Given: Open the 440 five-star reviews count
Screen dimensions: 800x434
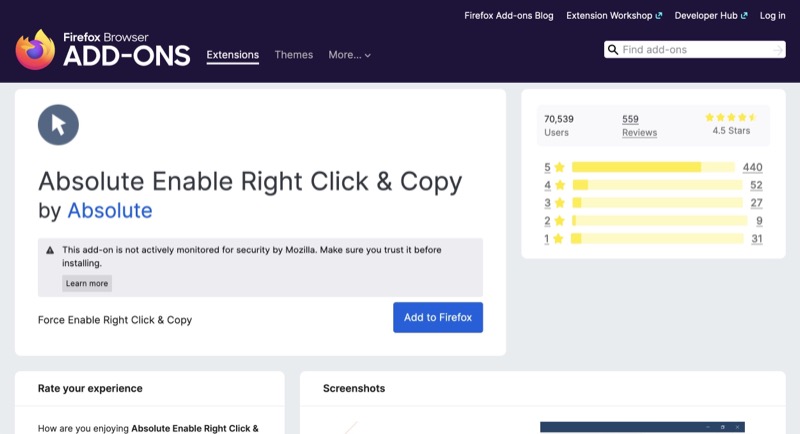Looking at the screenshot, I should coord(753,167).
